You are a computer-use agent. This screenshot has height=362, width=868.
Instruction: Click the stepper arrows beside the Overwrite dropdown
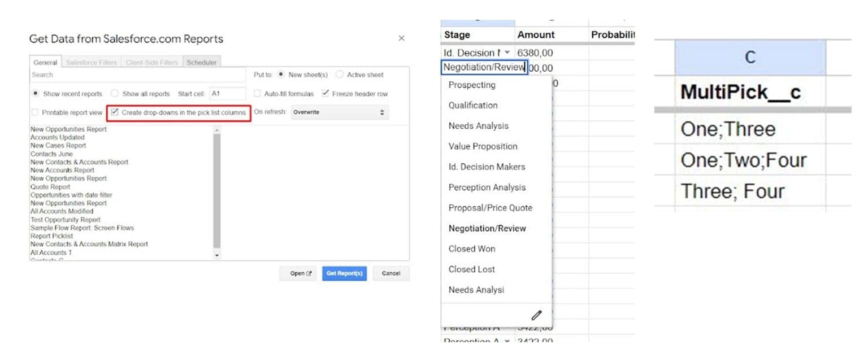383,112
